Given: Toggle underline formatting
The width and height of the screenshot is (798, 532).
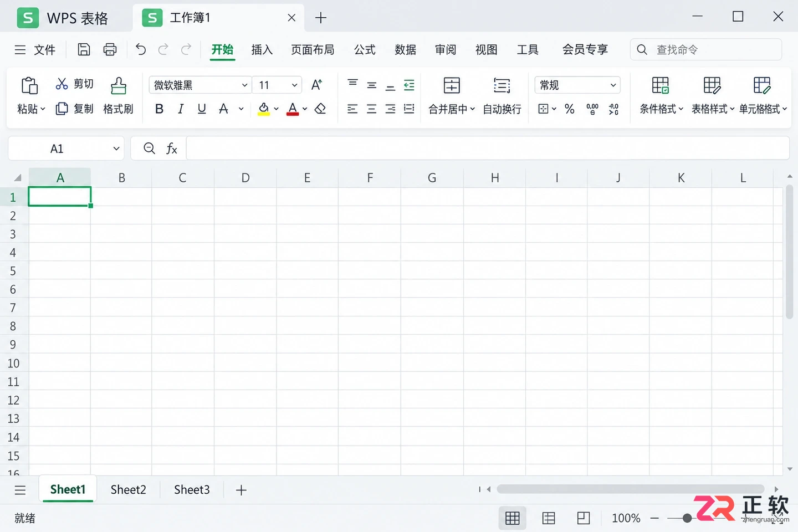Looking at the screenshot, I should tap(202, 109).
